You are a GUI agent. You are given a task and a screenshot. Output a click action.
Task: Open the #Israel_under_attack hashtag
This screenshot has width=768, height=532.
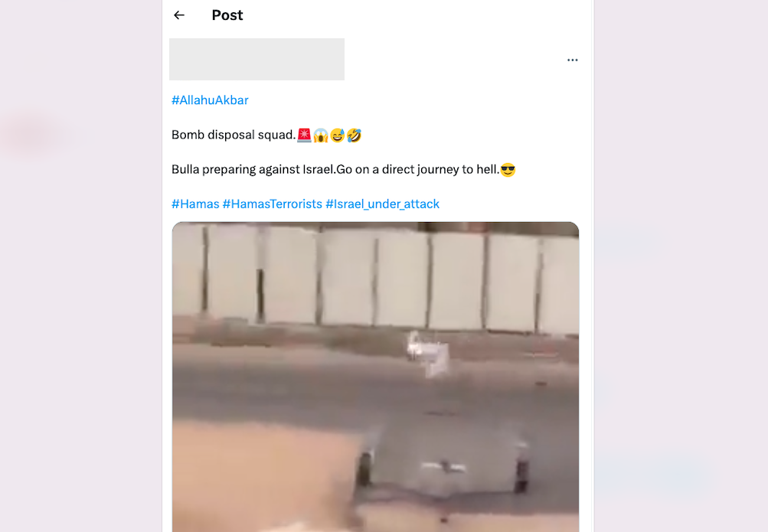pos(383,204)
